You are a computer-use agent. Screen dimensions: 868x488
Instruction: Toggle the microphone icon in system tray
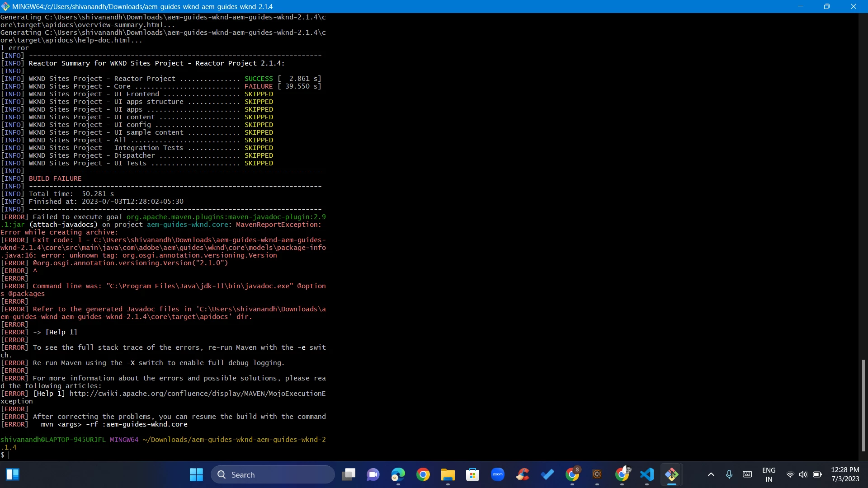click(x=729, y=474)
